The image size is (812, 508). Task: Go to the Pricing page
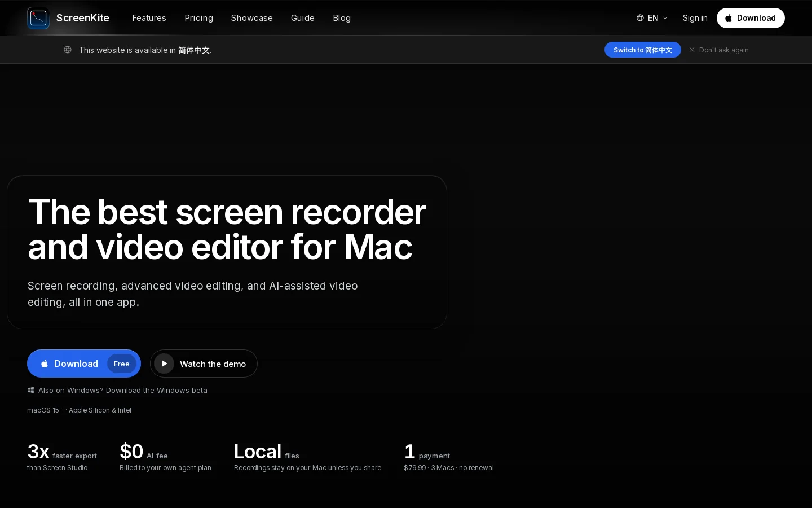pyautogui.click(x=199, y=18)
